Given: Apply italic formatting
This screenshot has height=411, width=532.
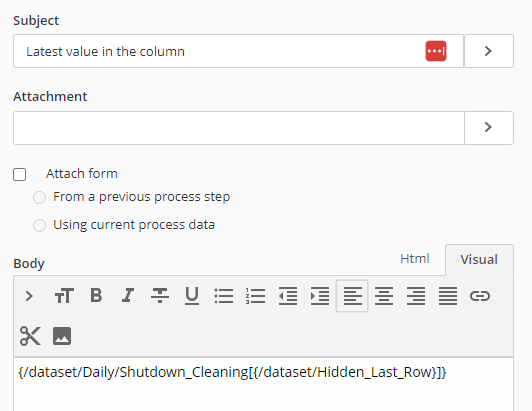Looking at the screenshot, I should 128,296.
